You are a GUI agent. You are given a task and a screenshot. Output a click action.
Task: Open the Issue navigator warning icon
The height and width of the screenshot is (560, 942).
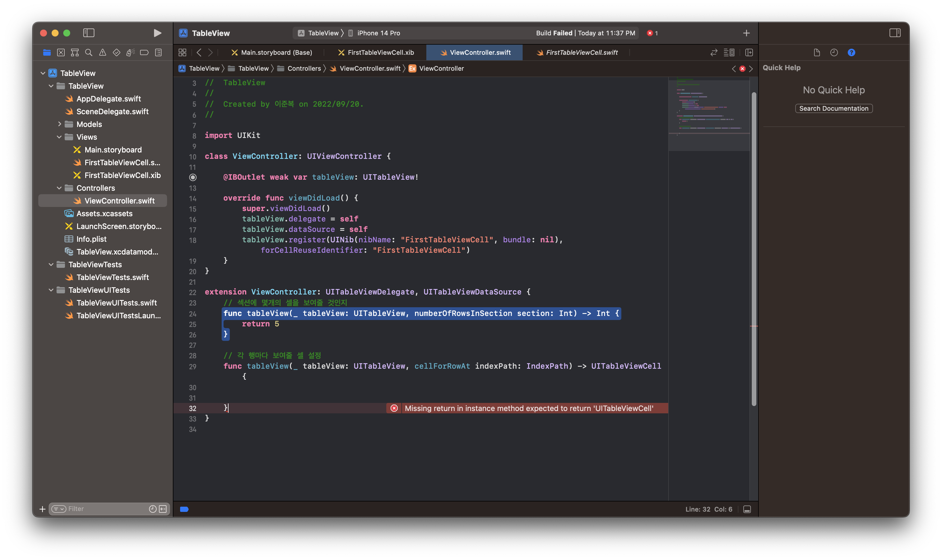(103, 52)
